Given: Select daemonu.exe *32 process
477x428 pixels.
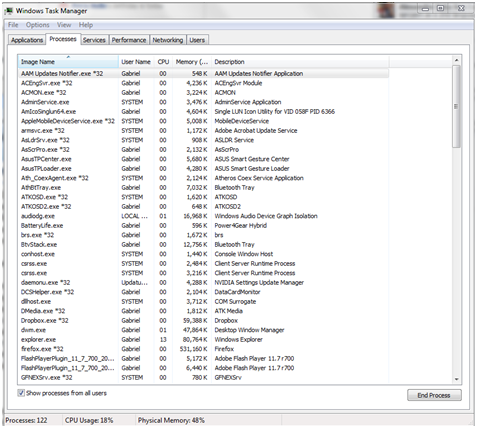Looking at the screenshot, I should 203,282.
